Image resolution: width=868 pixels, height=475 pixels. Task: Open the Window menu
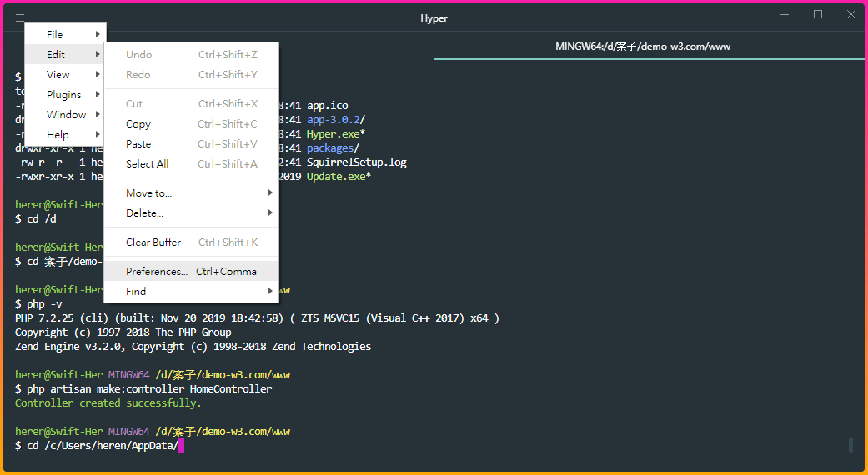(65, 114)
